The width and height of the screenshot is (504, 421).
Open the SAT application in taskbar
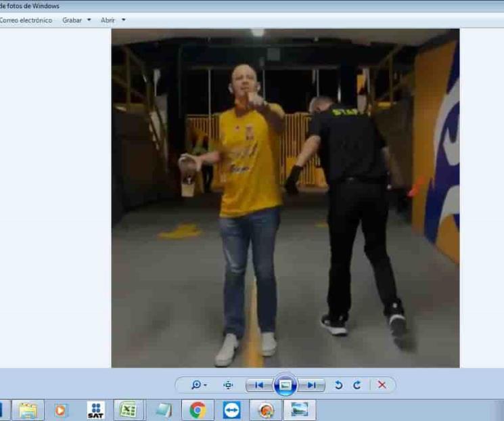96,410
